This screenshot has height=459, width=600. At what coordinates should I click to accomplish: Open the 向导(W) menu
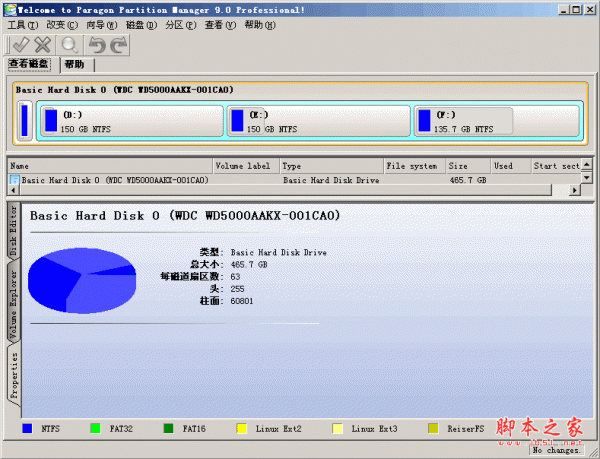101,25
